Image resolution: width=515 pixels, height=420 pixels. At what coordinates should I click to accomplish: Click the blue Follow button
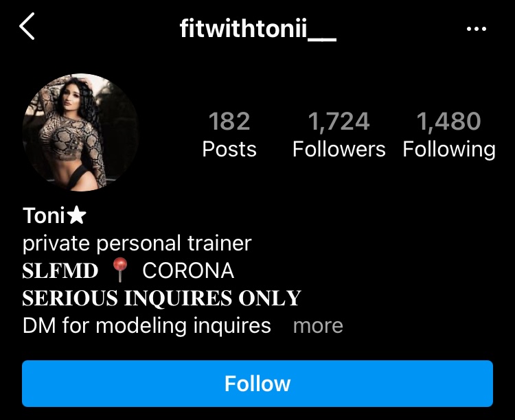coord(257,384)
